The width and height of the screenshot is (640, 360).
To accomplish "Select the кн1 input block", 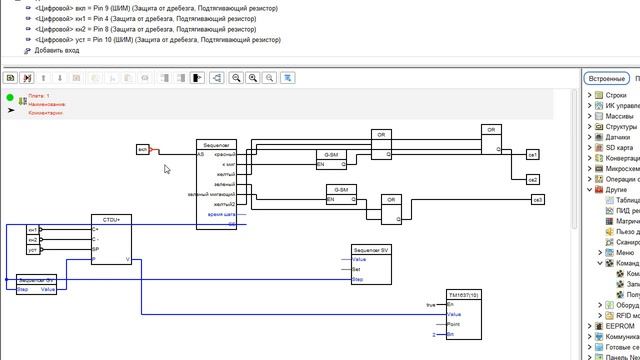I will 33,229.
